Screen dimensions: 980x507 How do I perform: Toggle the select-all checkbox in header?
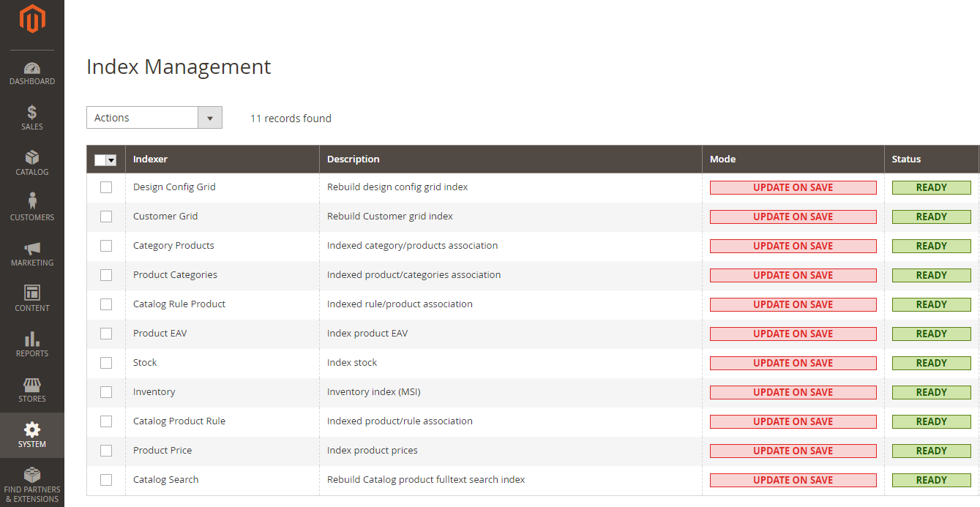102,159
